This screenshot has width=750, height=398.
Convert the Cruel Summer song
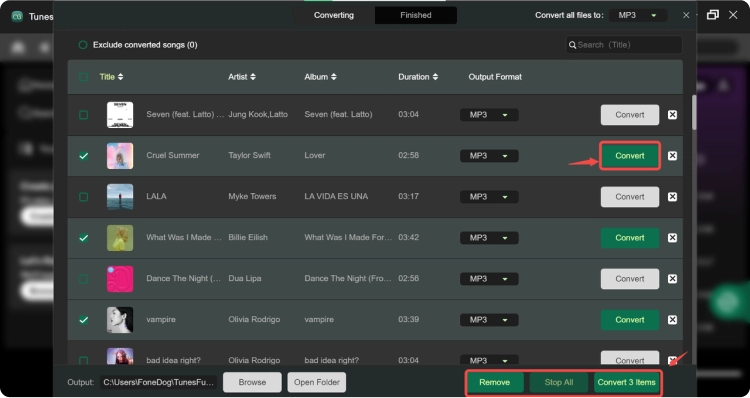coord(629,156)
